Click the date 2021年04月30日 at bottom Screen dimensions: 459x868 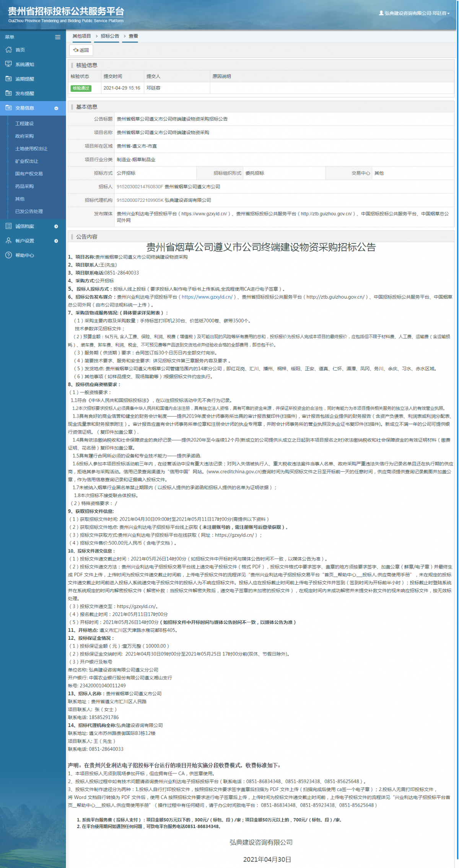[267, 859]
